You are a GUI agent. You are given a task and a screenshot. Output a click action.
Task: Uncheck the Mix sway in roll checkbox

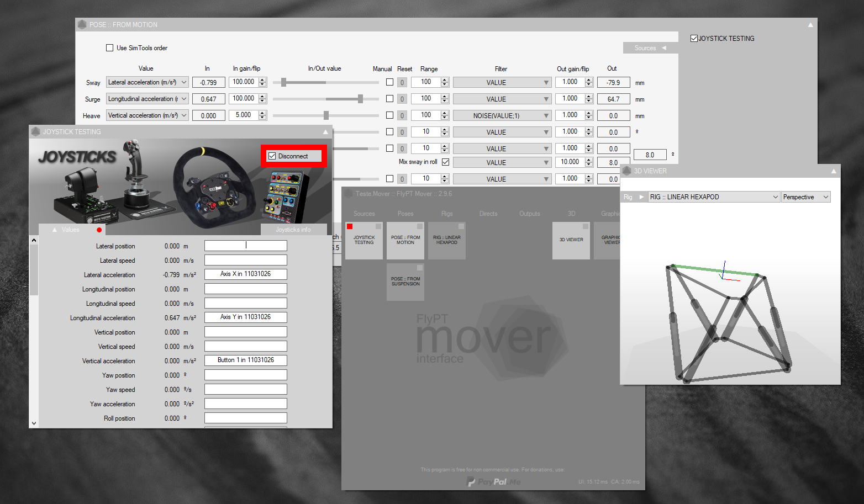(445, 162)
